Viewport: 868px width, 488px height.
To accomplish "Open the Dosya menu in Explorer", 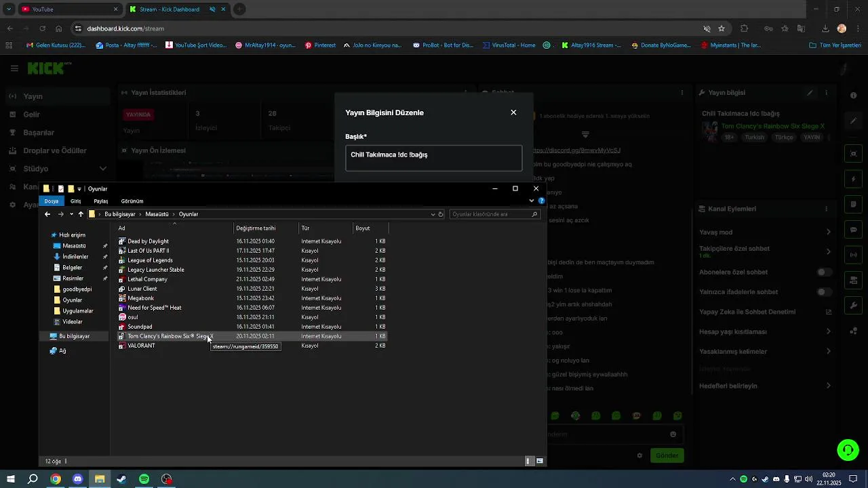I will coord(52,201).
